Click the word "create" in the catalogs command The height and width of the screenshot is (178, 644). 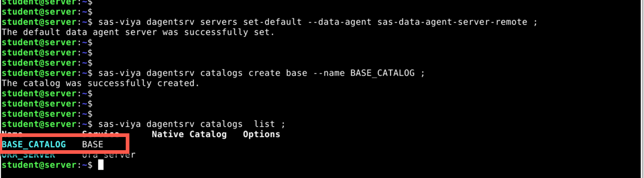[x=264, y=73]
